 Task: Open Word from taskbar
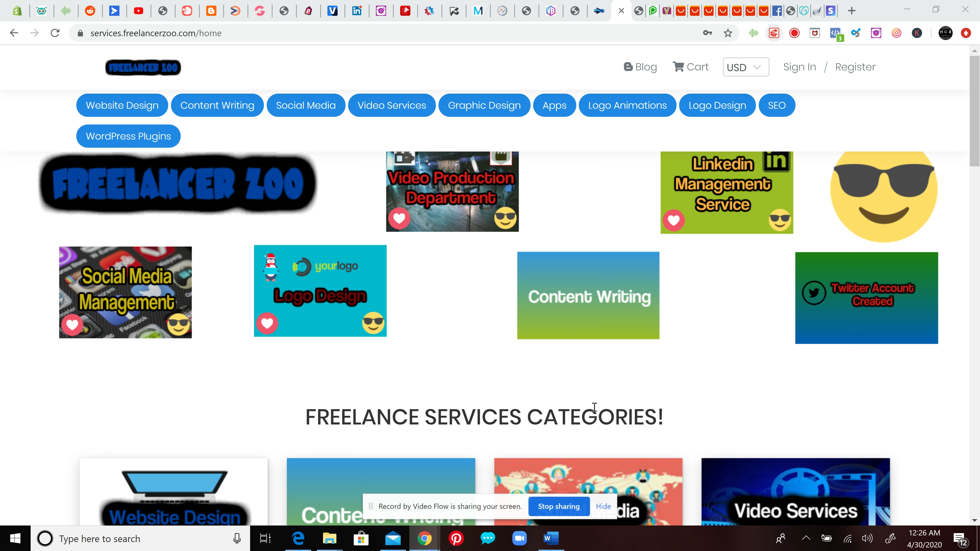(x=550, y=539)
